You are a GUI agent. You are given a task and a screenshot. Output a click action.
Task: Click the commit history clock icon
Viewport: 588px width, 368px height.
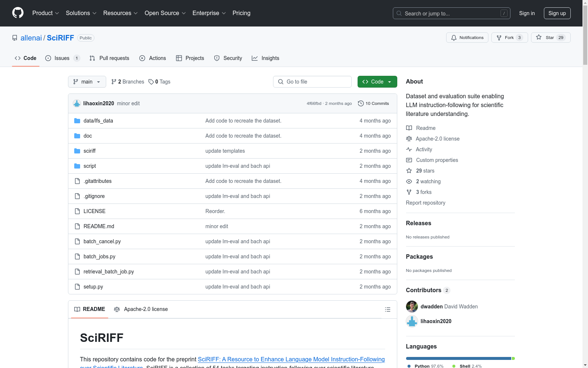361,103
